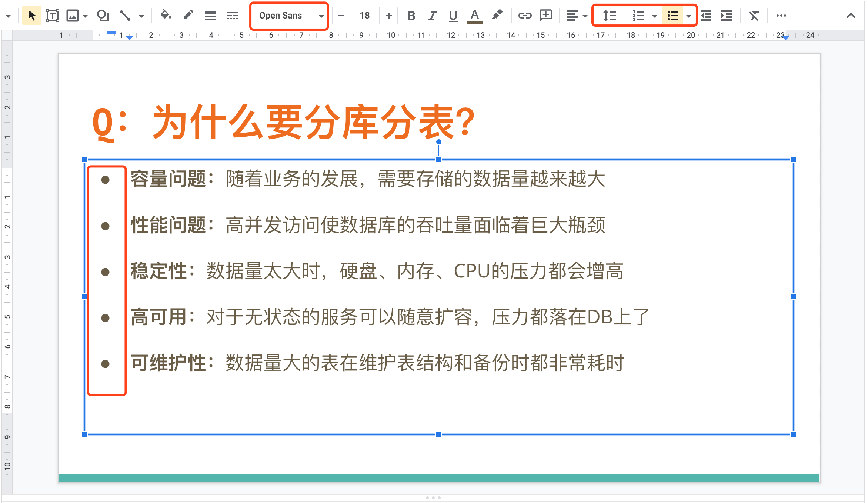Click the speaker notes drag handle dots

433,498
